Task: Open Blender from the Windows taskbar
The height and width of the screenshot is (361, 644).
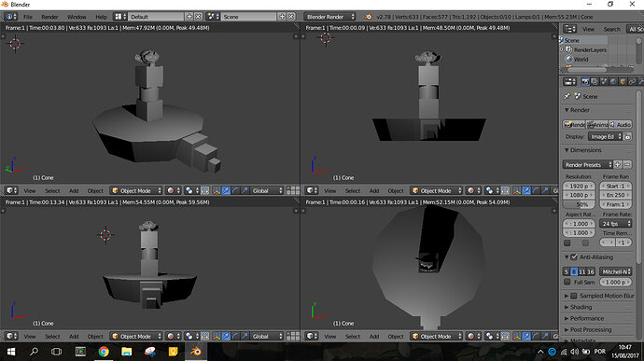Action: coord(196,352)
